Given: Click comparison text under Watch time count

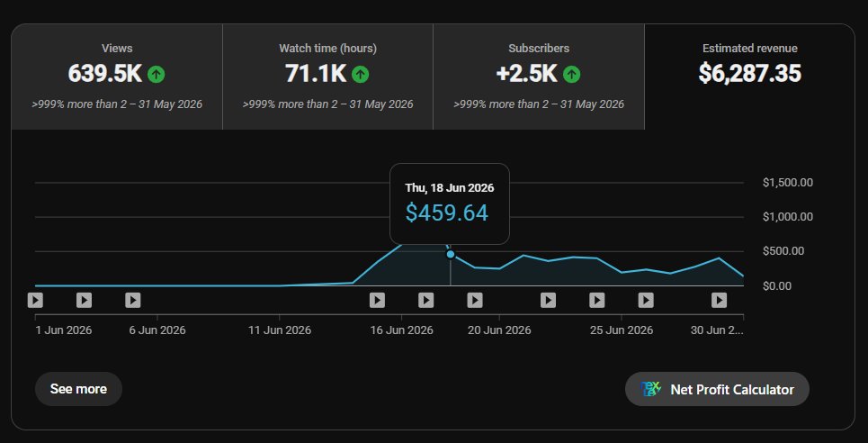Looking at the screenshot, I should (x=327, y=104).
